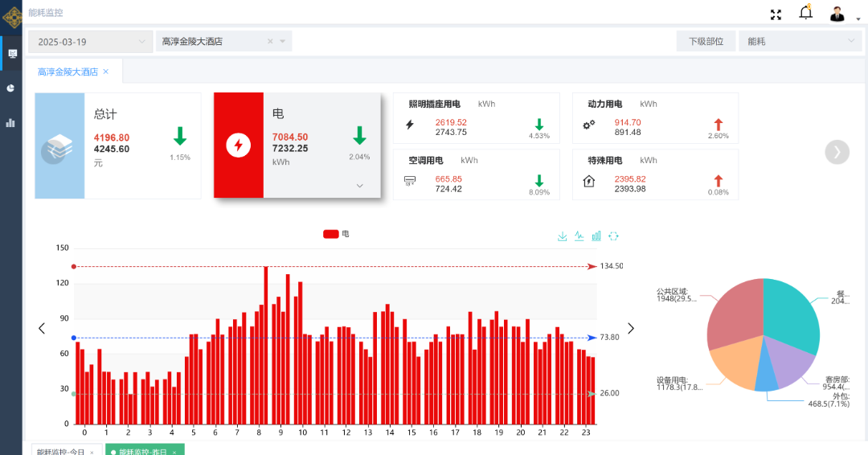Click green down arrow in 空调用电 card
The height and width of the screenshot is (455, 868).
coord(539,181)
